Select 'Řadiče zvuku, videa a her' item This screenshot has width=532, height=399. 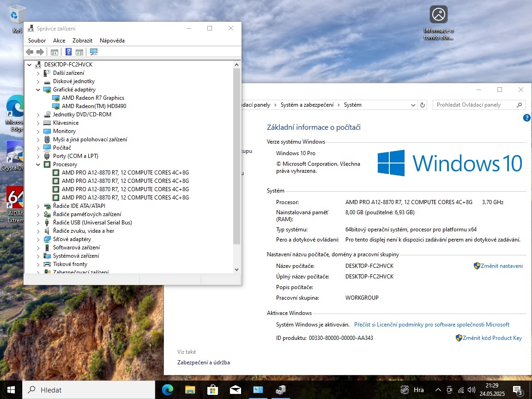84,231
